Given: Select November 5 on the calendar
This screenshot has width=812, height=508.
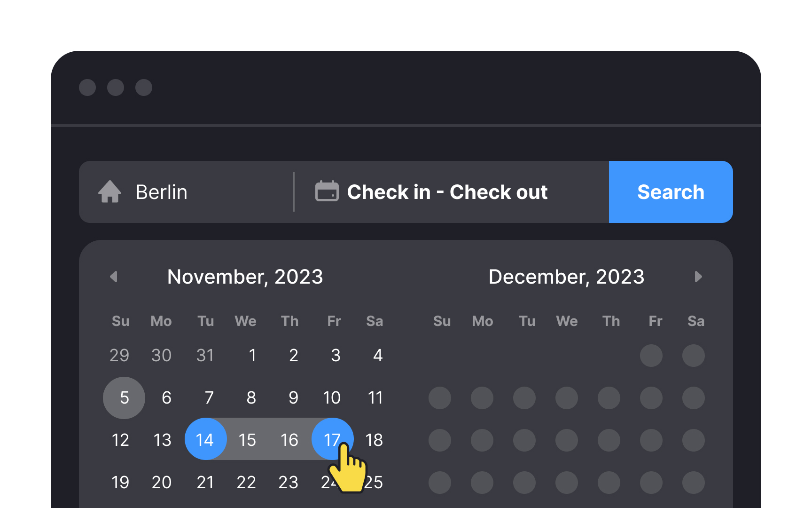Looking at the screenshot, I should point(124,397).
